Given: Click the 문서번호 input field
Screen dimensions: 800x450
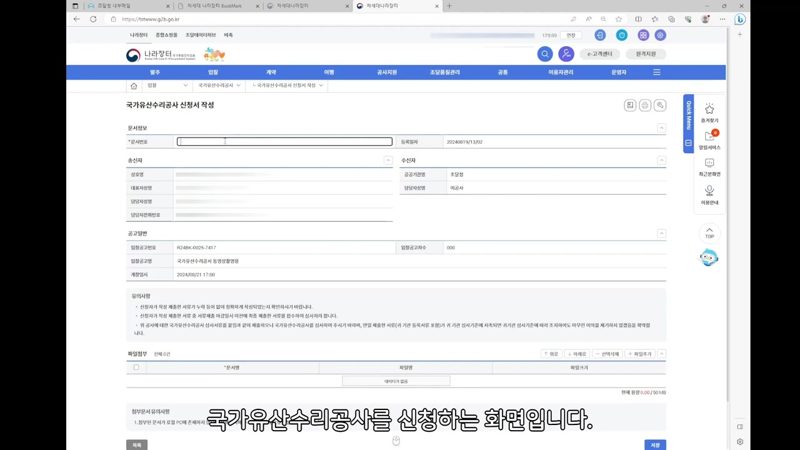Looking at the screenshot, I should 285,142.
